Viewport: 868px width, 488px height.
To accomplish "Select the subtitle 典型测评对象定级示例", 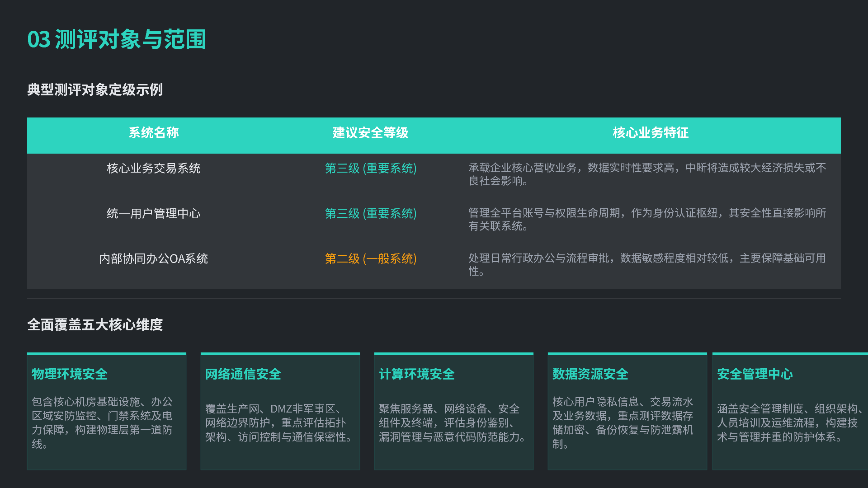I will pyautogui.click(x=95, y=89).
